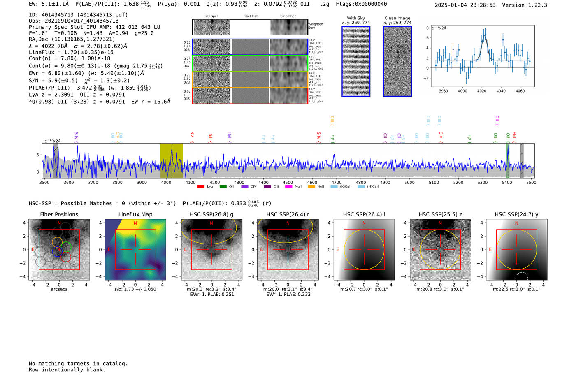576x392 pixels.
Task: Open the HSC SSP(24.7) y cutout
Action: pyautogui.click(x=516, y=250)
